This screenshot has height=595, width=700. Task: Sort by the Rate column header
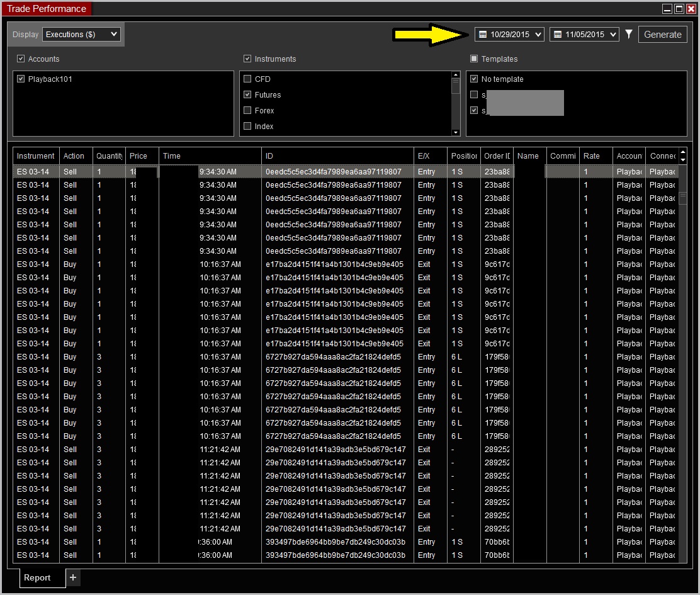pos(596,156)
